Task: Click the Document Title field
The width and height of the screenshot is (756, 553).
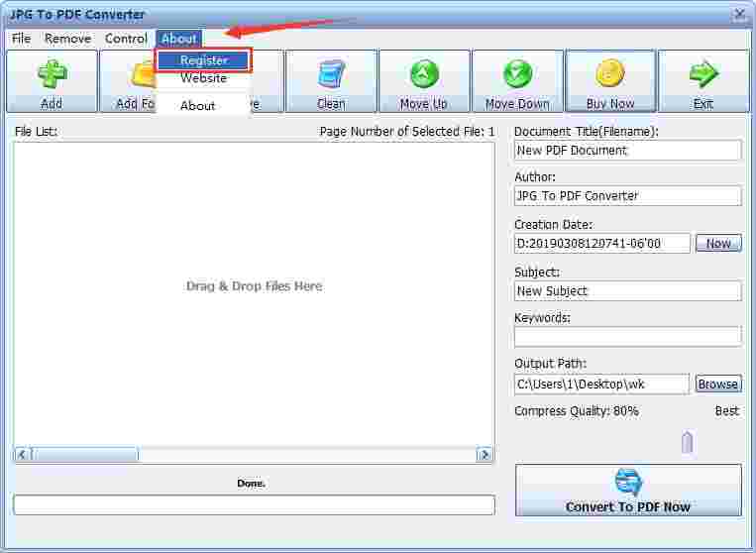Action: coord(628,151)
